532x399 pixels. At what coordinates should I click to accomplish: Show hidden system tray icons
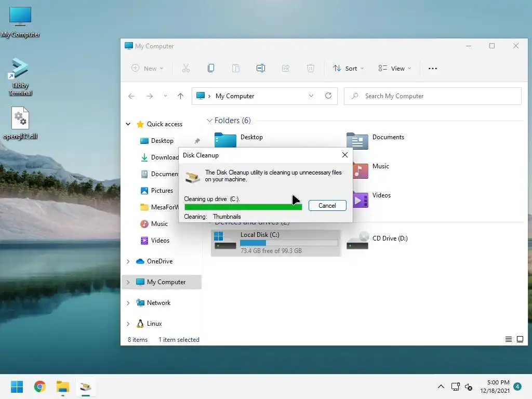pyautogui.click(x=441, y=387)
